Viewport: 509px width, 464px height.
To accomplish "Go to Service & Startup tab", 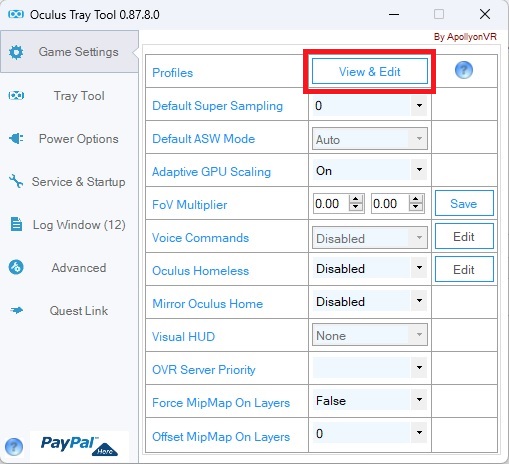I will (69, 182).
